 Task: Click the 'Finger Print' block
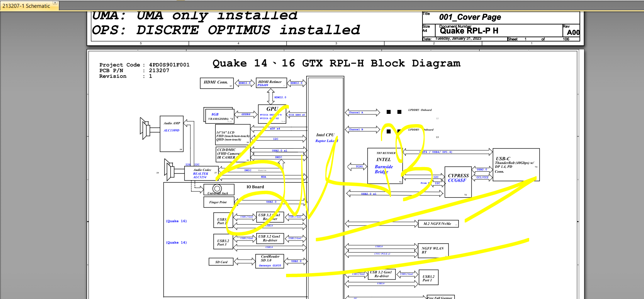pos(219,202)
